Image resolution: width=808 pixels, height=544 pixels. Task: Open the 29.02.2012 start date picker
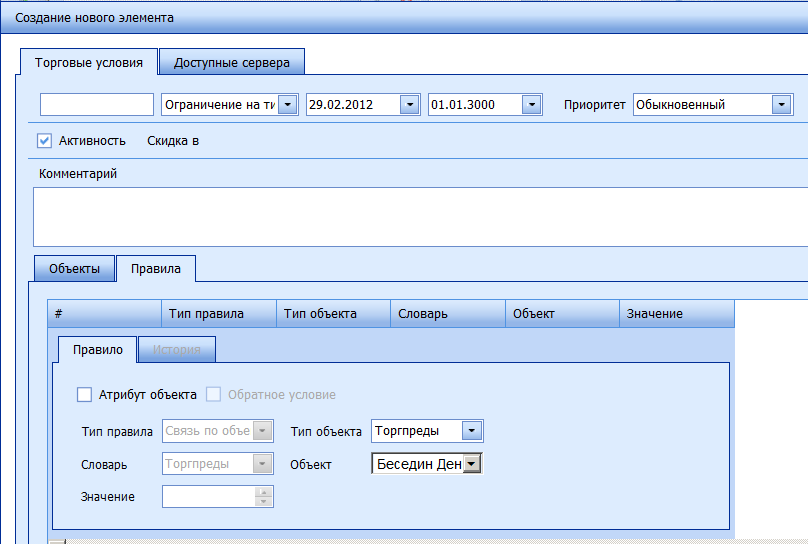[x=408, y=104]
